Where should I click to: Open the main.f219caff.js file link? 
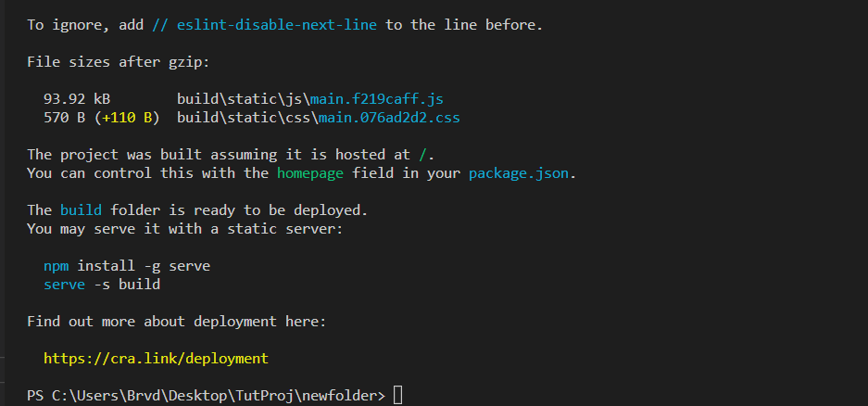(376, 99)
